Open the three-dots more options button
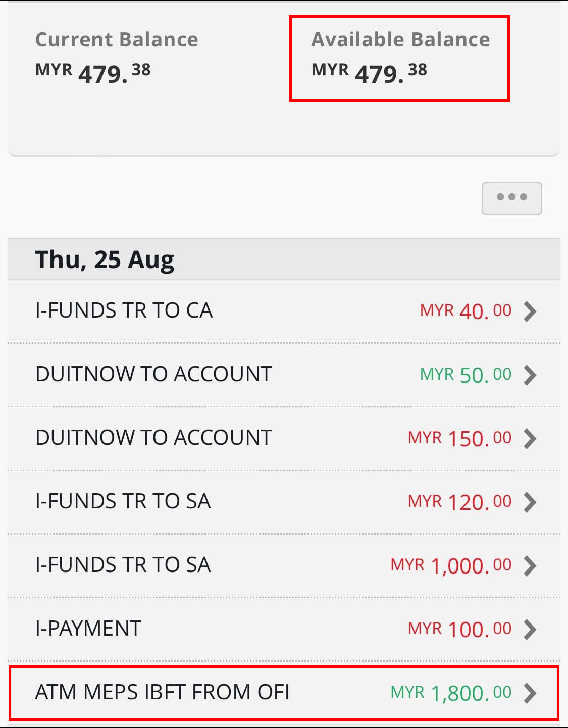The image size is (568, 728). click(x=511, y=198)
